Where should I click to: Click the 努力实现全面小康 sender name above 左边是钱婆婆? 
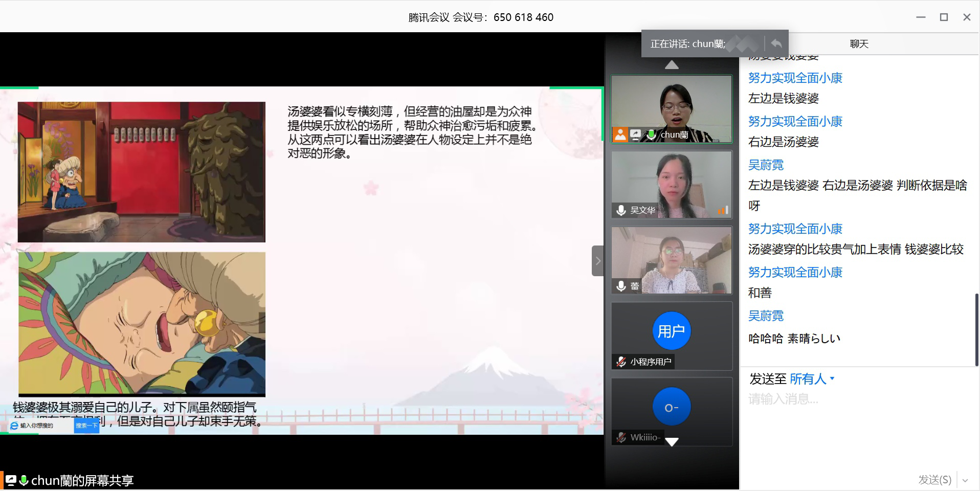pyautogui.click(x=795, y=78)
